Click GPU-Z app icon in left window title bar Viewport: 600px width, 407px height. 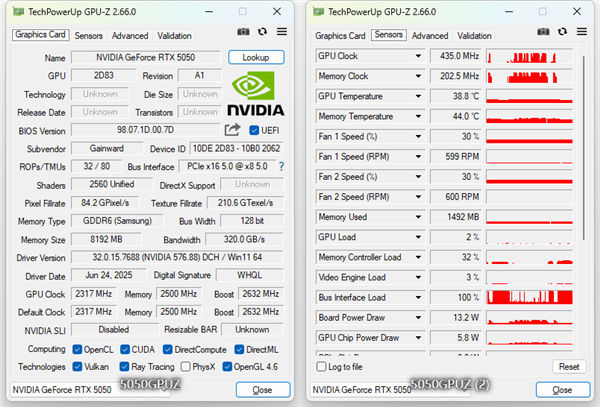click(x=18, y=12)
